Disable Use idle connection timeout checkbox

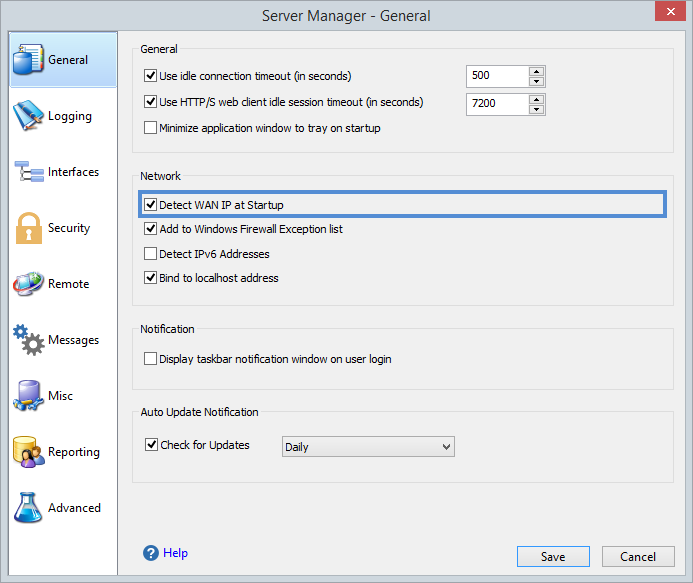pos(150,76)
